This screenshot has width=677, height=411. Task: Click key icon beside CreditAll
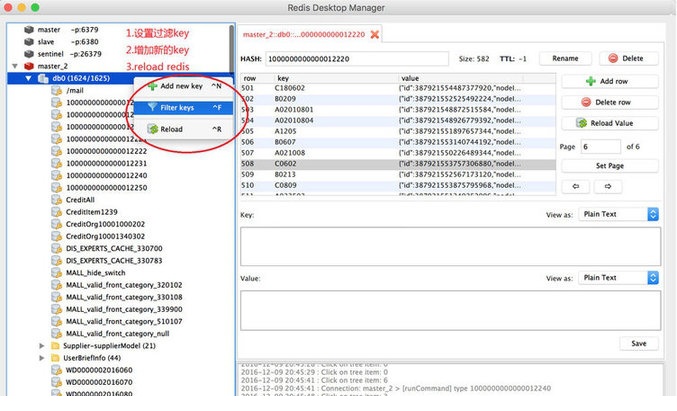(x=57, y=200)
